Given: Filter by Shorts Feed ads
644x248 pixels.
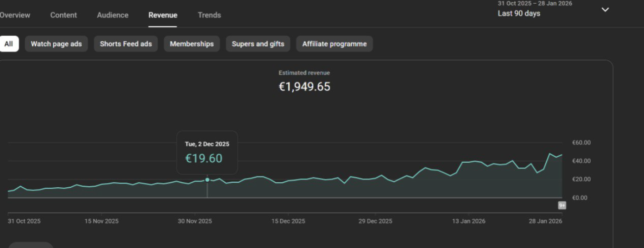Looking at the screenshot, I should (126, 44).
